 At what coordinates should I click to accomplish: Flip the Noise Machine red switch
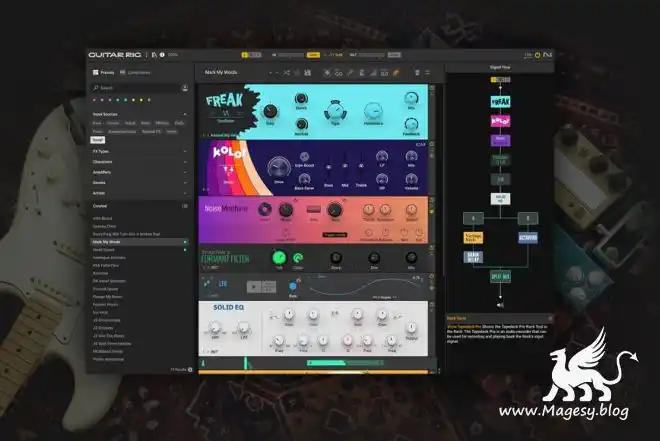coord(314,209)
